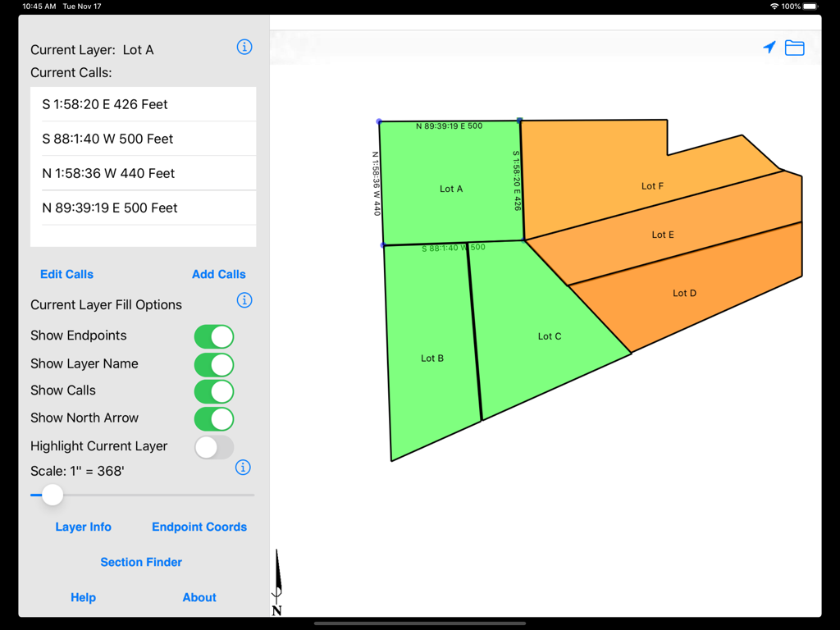Click the Edit Calls button
This screenshot has height=630, width=840.
66,274
